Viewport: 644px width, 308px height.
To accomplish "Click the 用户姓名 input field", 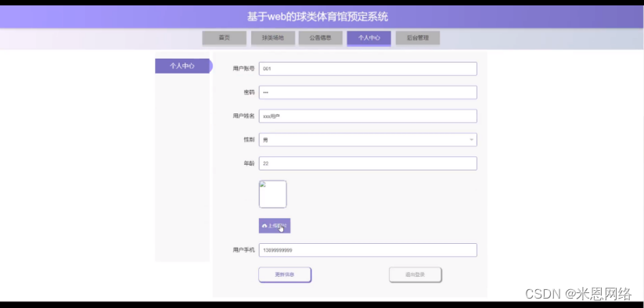I will tap(368, 116).
